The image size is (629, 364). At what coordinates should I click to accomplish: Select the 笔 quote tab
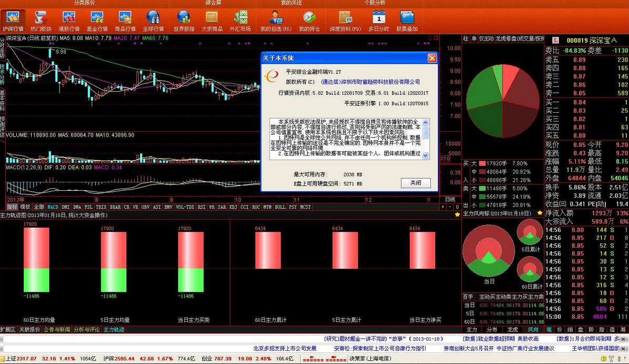click(549, 329)
